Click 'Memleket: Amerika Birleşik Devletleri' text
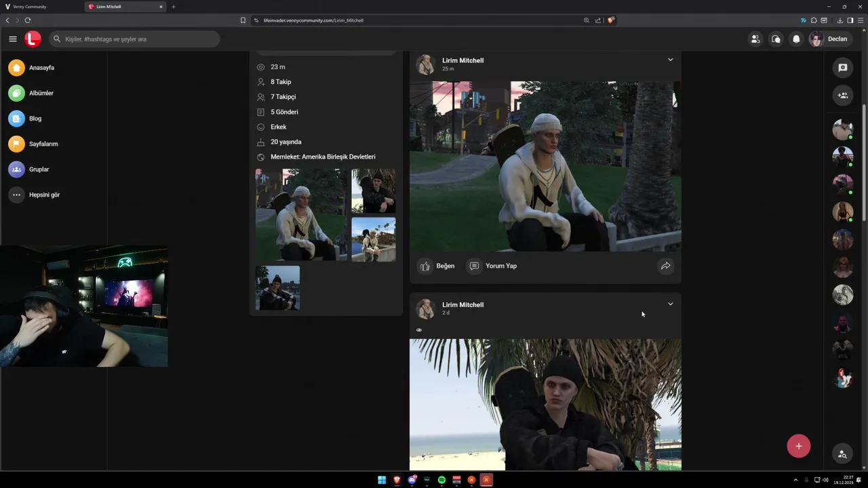The image size is (868, 488). click(323, 157)
